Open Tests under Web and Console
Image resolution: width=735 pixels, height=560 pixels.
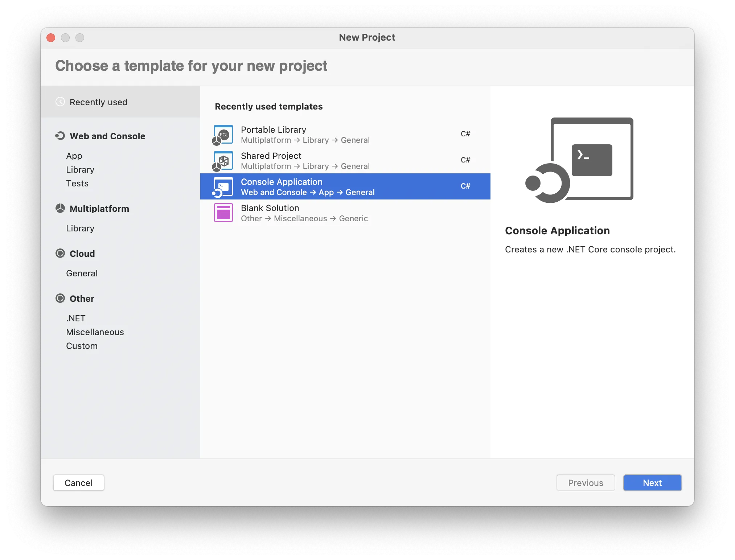pyautogui.click(x=77, y=184)
